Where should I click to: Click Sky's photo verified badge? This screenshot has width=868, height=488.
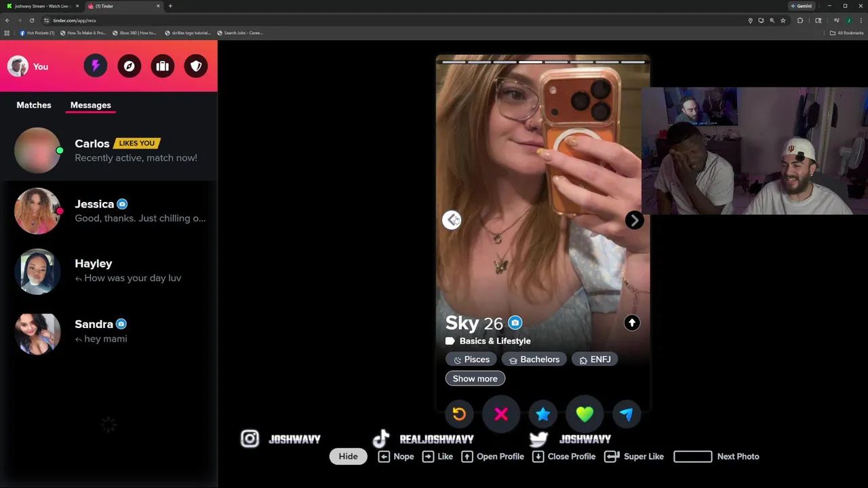point(515,323)
